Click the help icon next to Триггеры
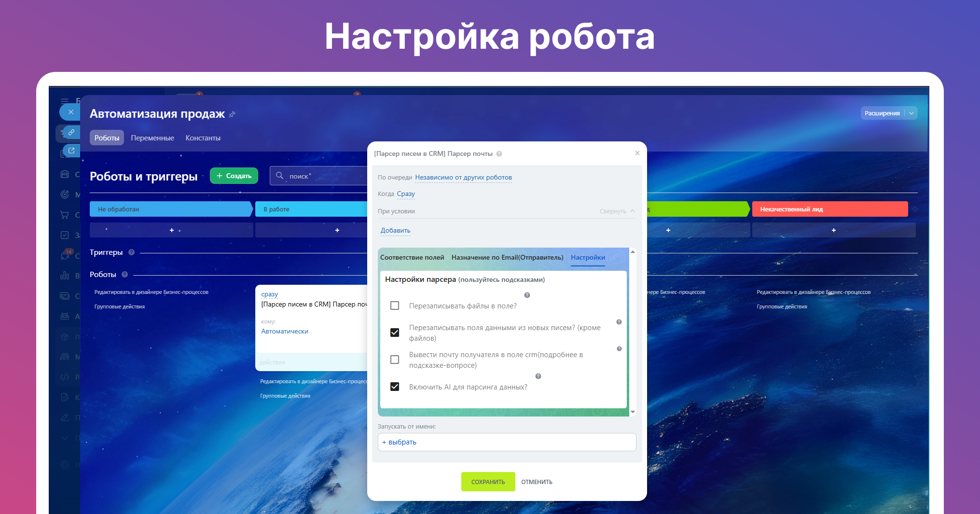 point(131,252)
